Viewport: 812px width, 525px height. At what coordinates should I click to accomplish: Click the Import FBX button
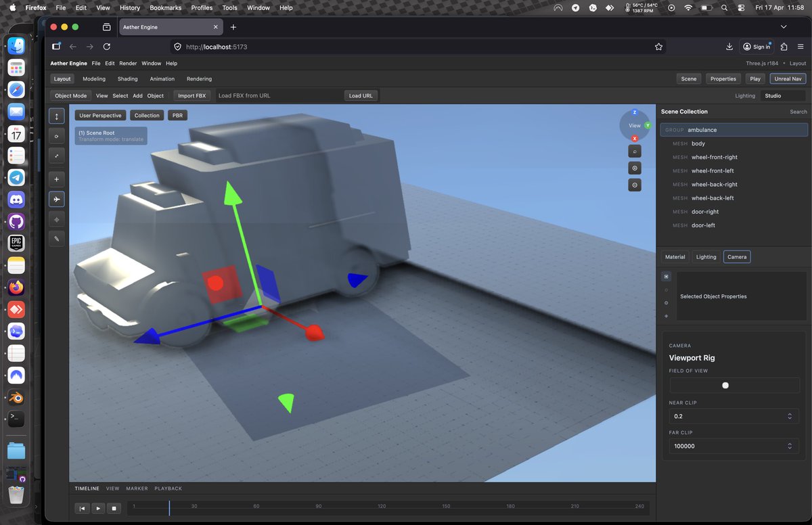(191, 95)
